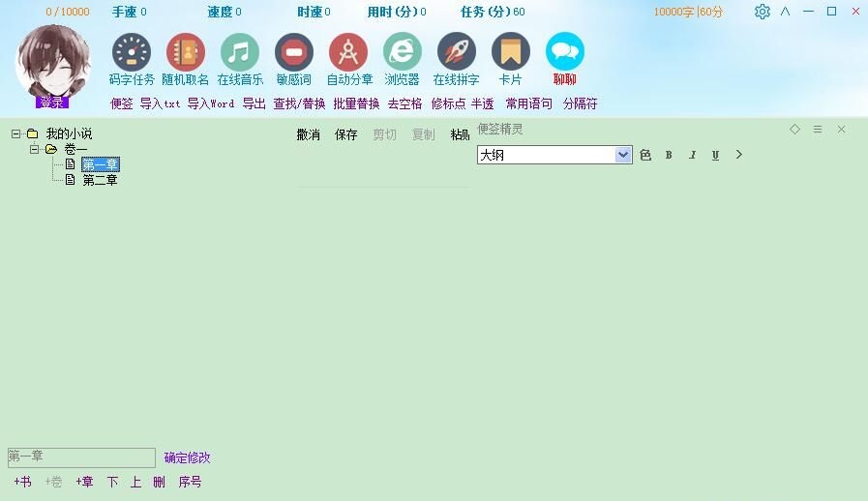The height and width of the screenshot is (501, 868).
Task: Open the 便签 menu item
Action: (x=121, y=103)
